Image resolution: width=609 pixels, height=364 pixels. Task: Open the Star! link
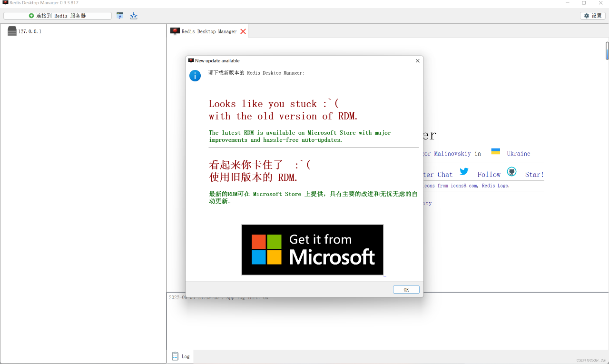pos(534,175)
